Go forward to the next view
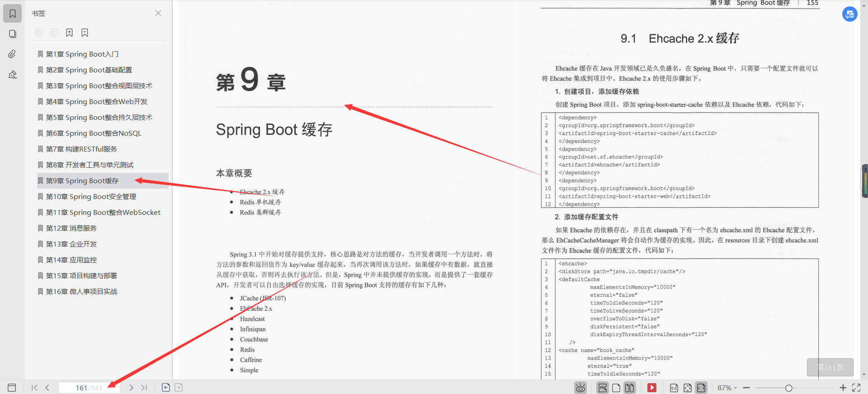This screenshot has height=394, width=868. (x=179, y=387)
